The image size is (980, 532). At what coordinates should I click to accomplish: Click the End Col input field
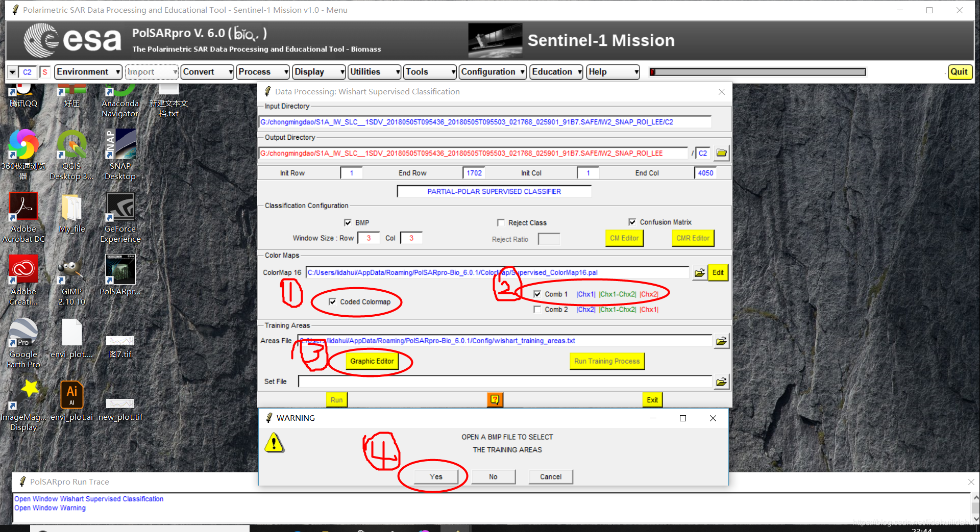click(705, 173)
